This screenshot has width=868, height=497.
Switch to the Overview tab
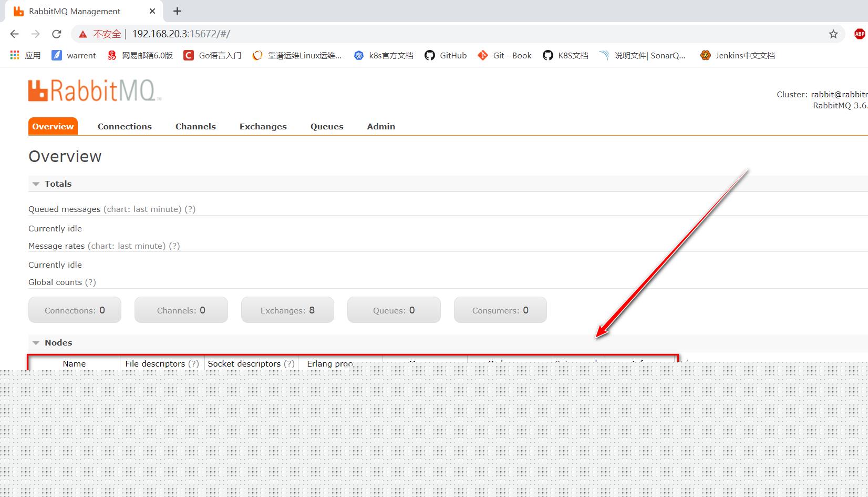53,126
